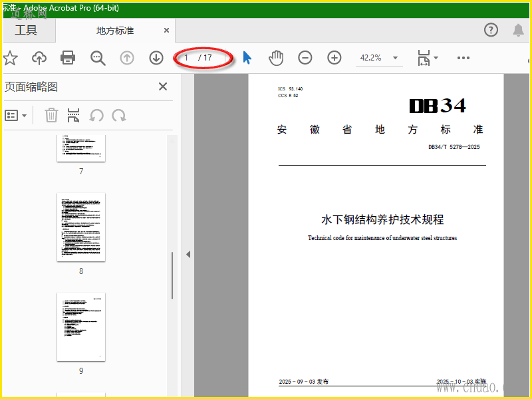Click the document title 水下钢结构养护技术规程
532x399 pixels.
(382, 219)
